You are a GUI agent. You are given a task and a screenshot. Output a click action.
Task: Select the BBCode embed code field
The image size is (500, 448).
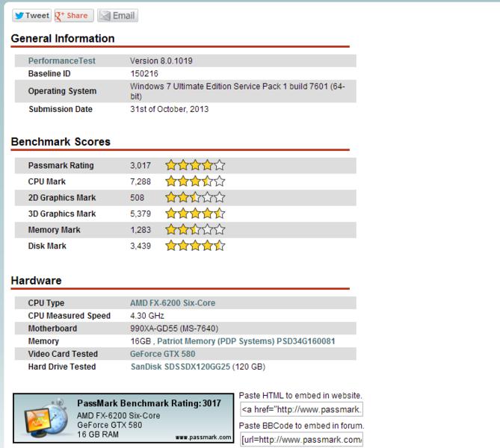pos(301,440)
